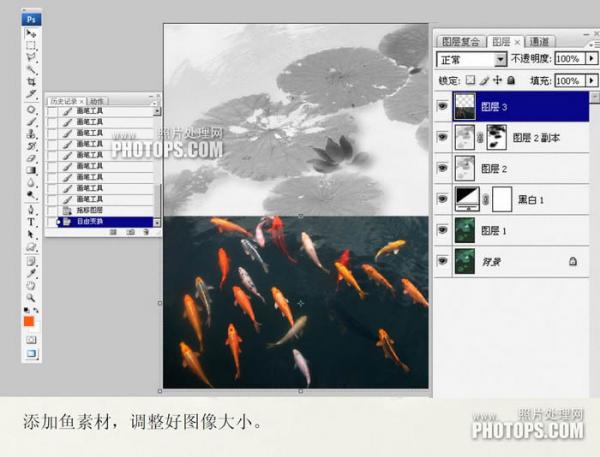The height and width of the screenshot is (457, 600).
Task: Click the fill 100% input field
Action: pos(570,81)
